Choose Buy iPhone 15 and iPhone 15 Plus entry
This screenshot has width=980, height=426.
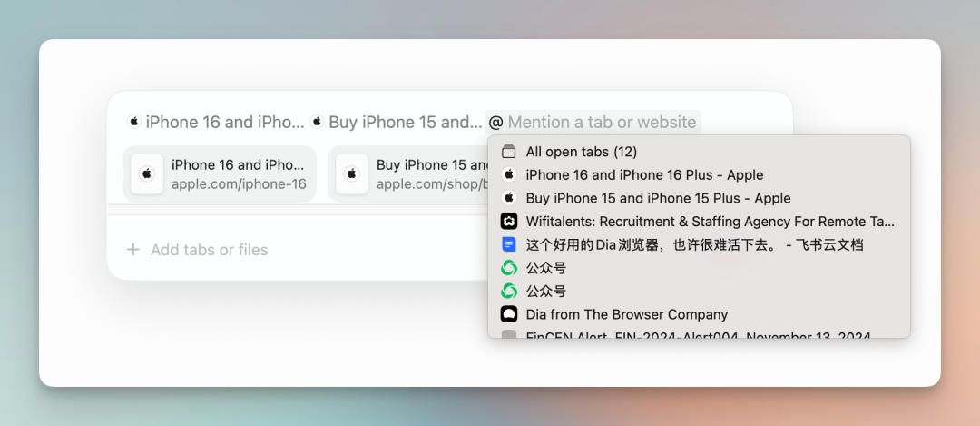click(699, 198)
